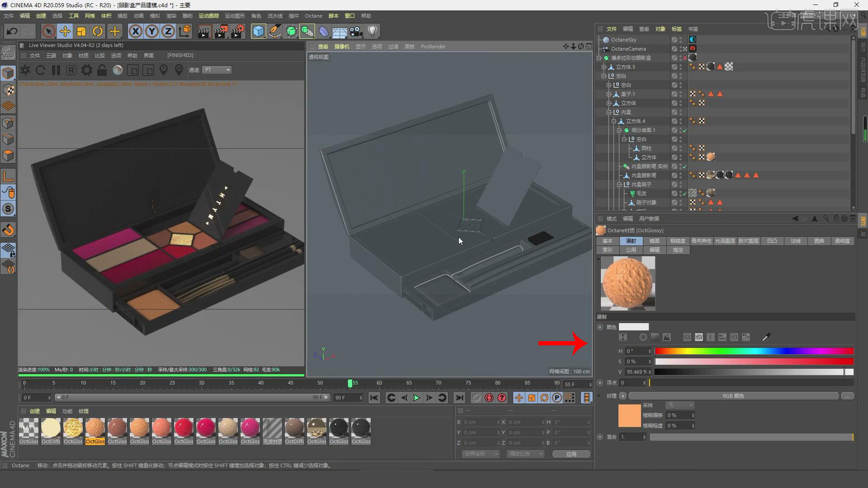Collapse the 内盒 tree item

tap(609, 112)
